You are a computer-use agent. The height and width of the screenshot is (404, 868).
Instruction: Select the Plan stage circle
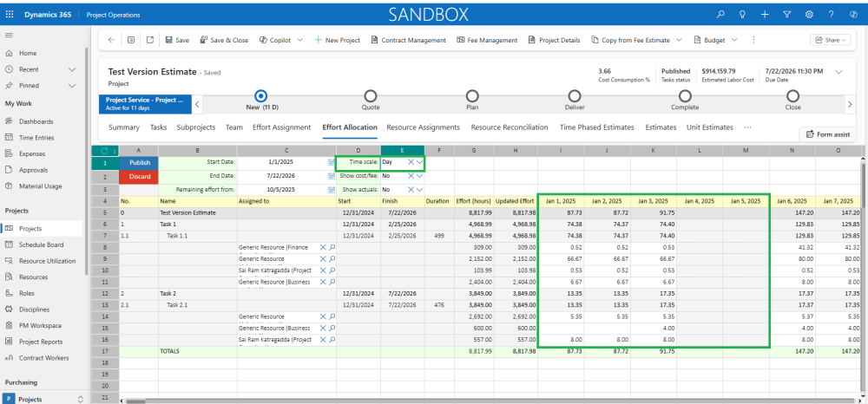coord(472,95)
